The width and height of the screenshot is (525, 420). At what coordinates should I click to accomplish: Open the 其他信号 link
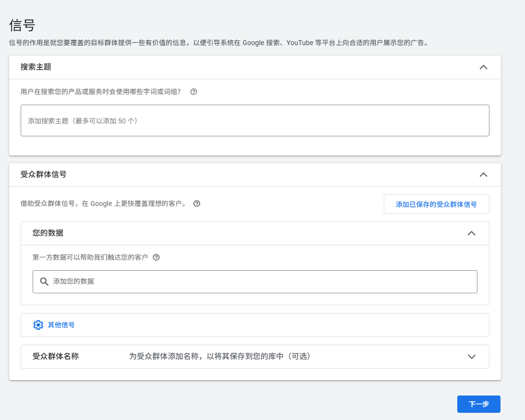[61, 325]
